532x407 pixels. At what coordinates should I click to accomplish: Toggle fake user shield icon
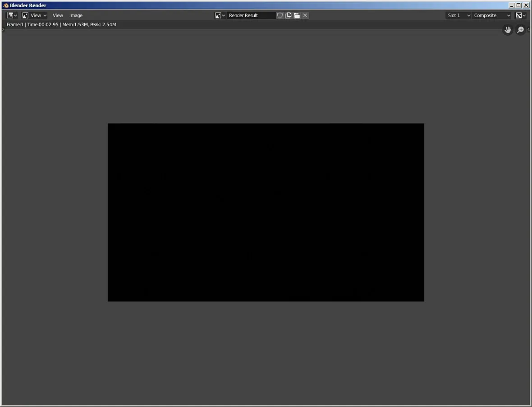point(280,16)
